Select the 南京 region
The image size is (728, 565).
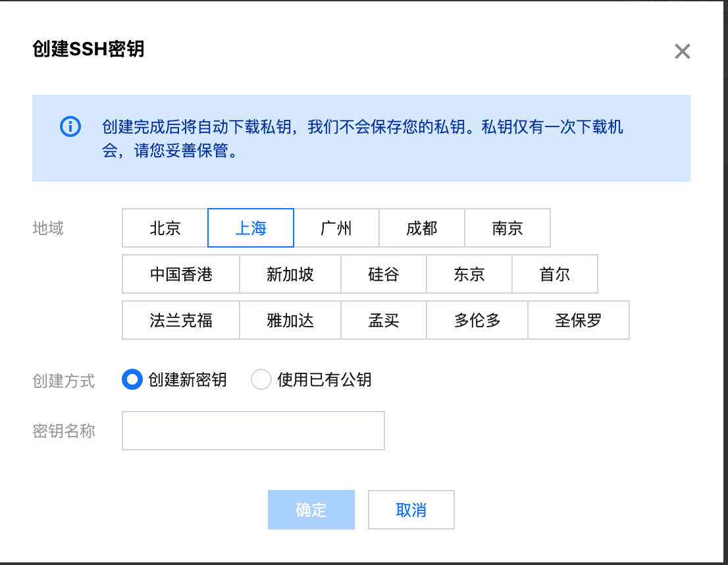(x=507, y=228)
